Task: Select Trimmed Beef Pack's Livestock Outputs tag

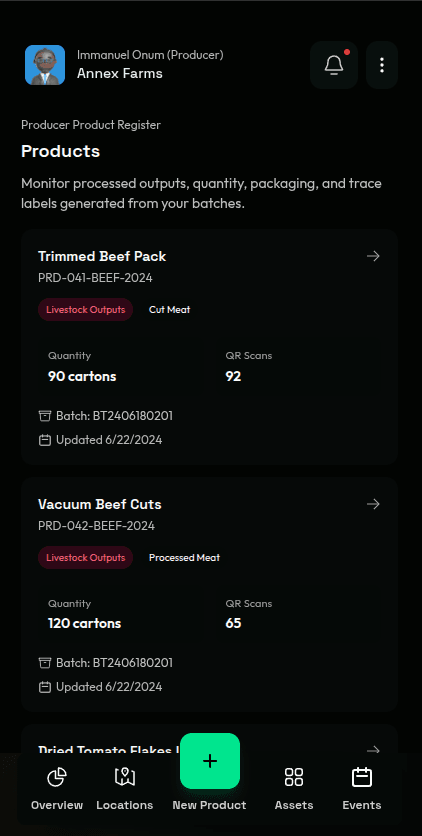Action: pos(85,310)
